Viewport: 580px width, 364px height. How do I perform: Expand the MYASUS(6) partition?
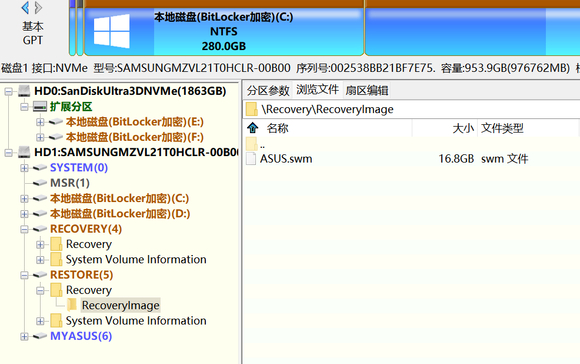coord(24,337)
